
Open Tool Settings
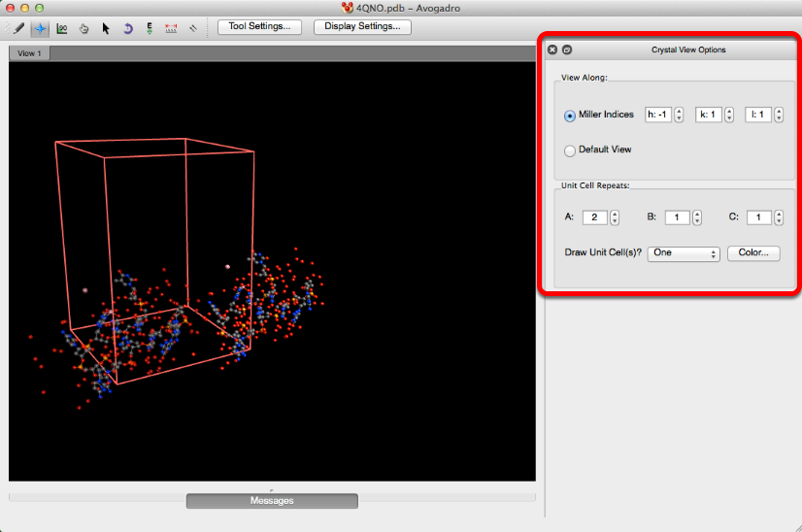pyautogui.click(x=259, y=27)
